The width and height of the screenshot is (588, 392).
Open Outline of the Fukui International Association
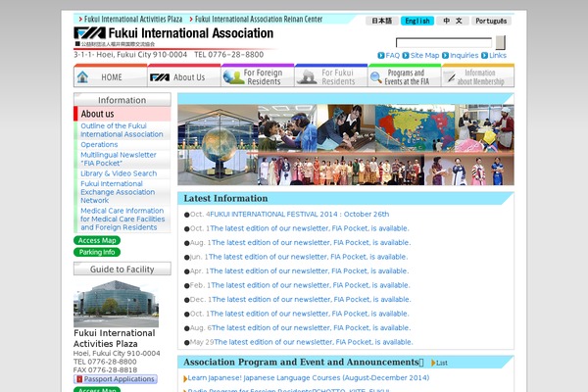pos(122,130)
